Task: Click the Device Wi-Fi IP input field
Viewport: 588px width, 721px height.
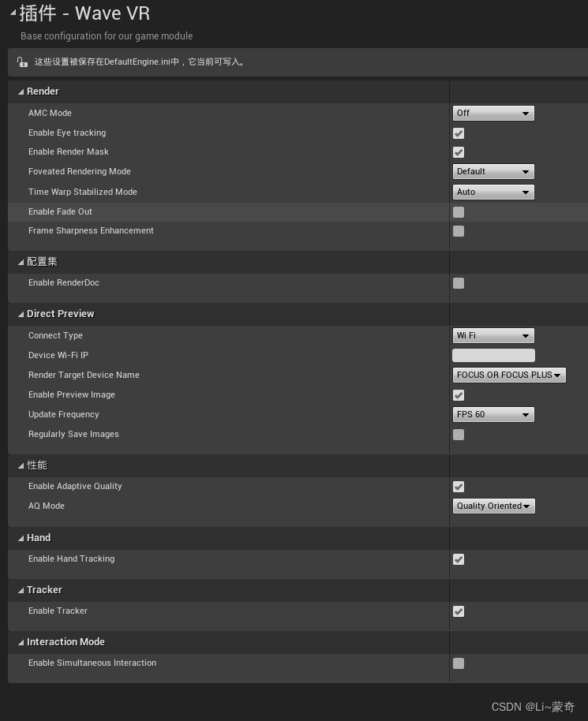Action: (493, 355)
